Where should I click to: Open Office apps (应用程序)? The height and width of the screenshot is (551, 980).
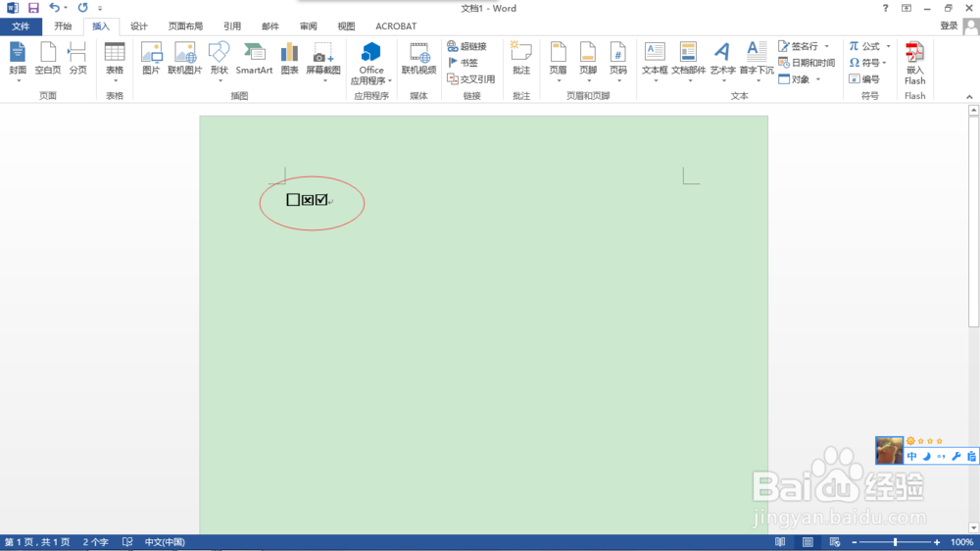pyautogui.click(x=371, y=64)
